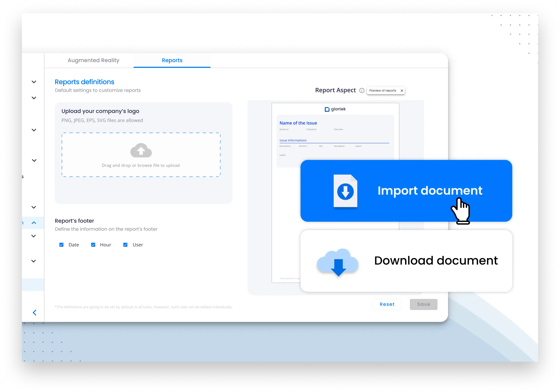
Task: Toggle the User footer checkbox
Action: point(125,245)
